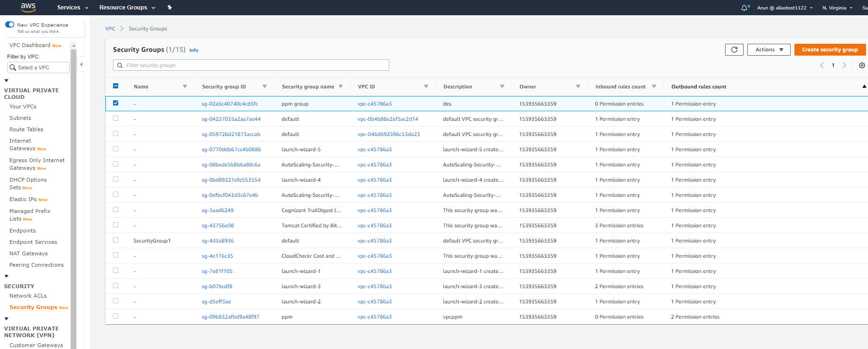Toggle the New VPC Experience switch
868x349 pixels.
pyautogui.click(x=10, y=25)
